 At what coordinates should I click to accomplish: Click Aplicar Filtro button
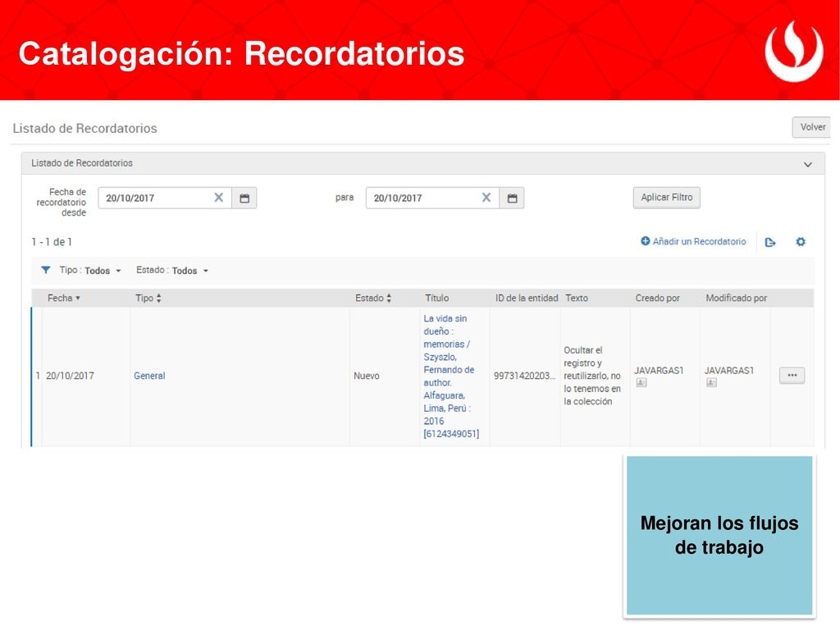(666, 198)
